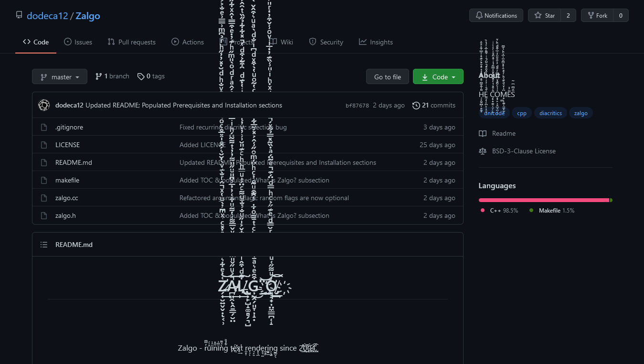Click the '3 days ago' timestamp for .gitignore

coord(439,127)
